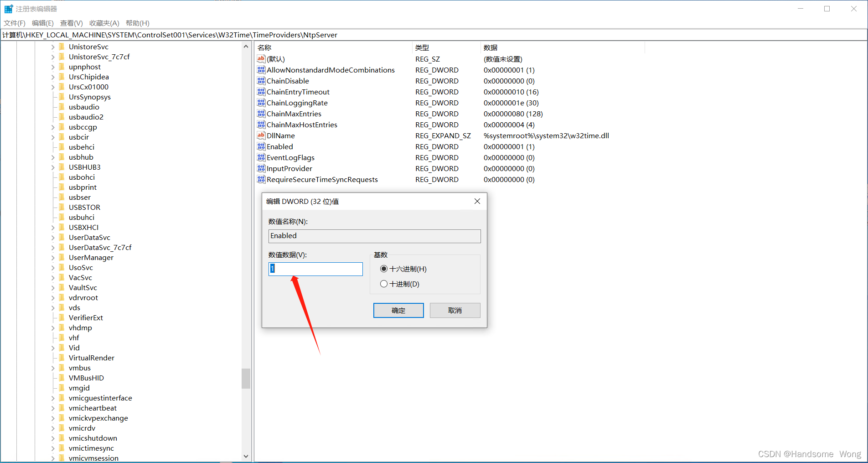The width and height of the screenshot is (868, 463).
Task: Click the registry path address bar
Action: (434, 35)
